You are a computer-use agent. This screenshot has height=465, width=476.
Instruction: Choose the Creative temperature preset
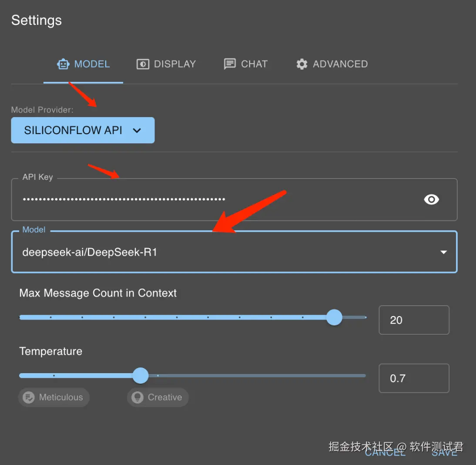coord(158,397)
